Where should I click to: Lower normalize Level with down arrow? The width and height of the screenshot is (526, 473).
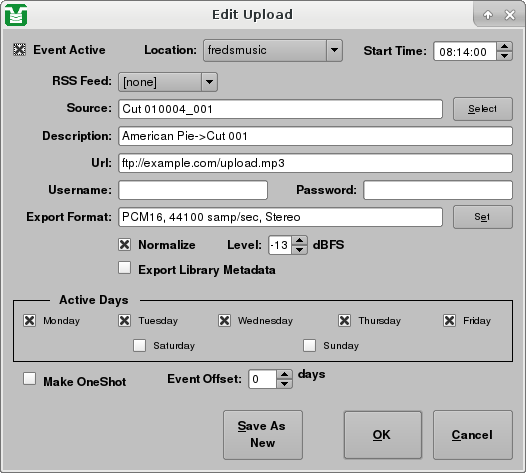(299, 250)
